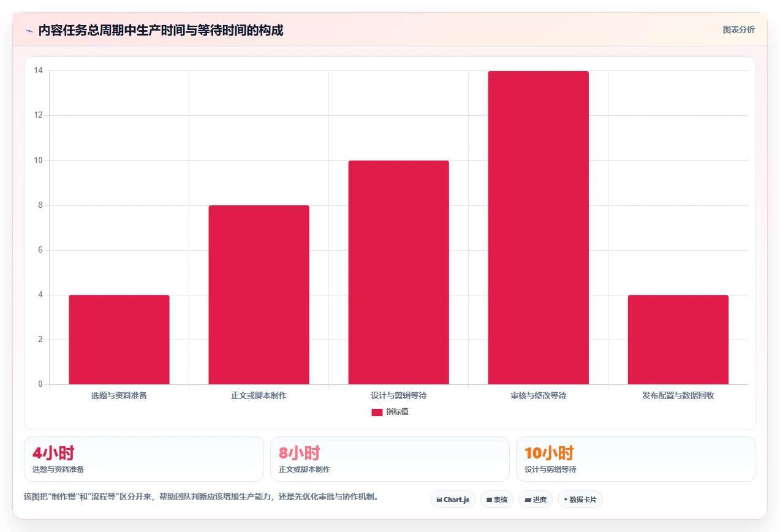Click the chart title 内容任务总周期中生产时间与等待时间的构成
Screen dimensions: 780x532
161,30
